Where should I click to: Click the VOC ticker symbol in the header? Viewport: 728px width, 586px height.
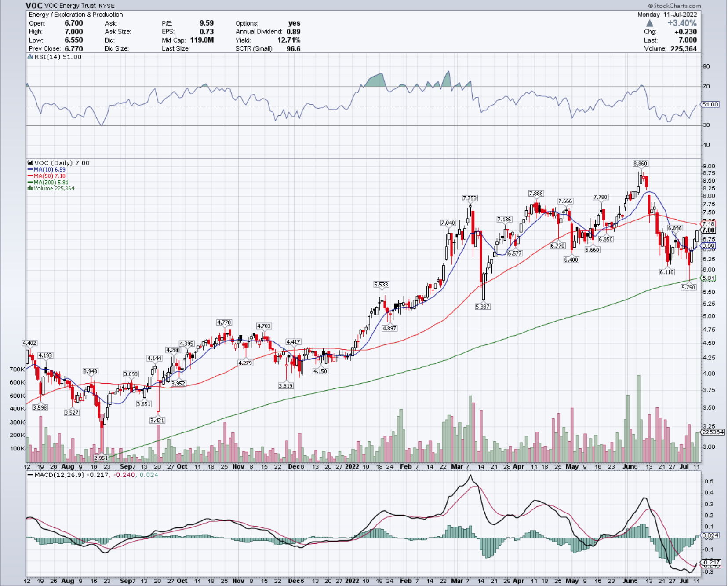coord(34,6)
